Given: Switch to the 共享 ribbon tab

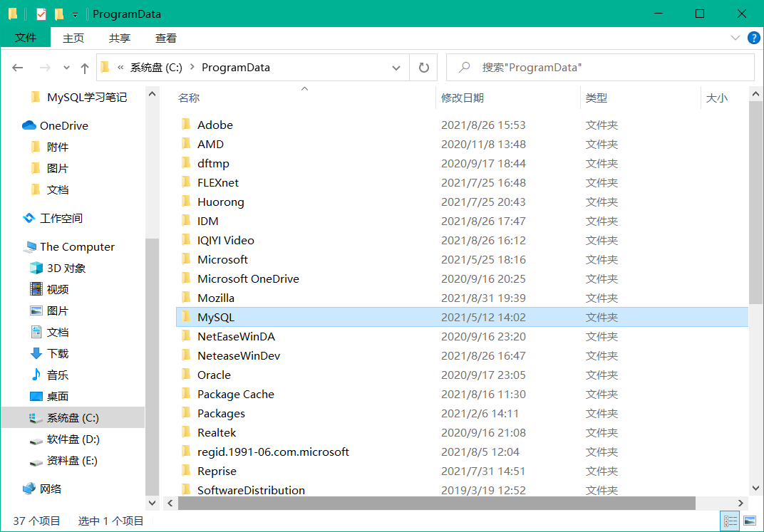Looking at the screenshot, I should click(x=120, y=38).
